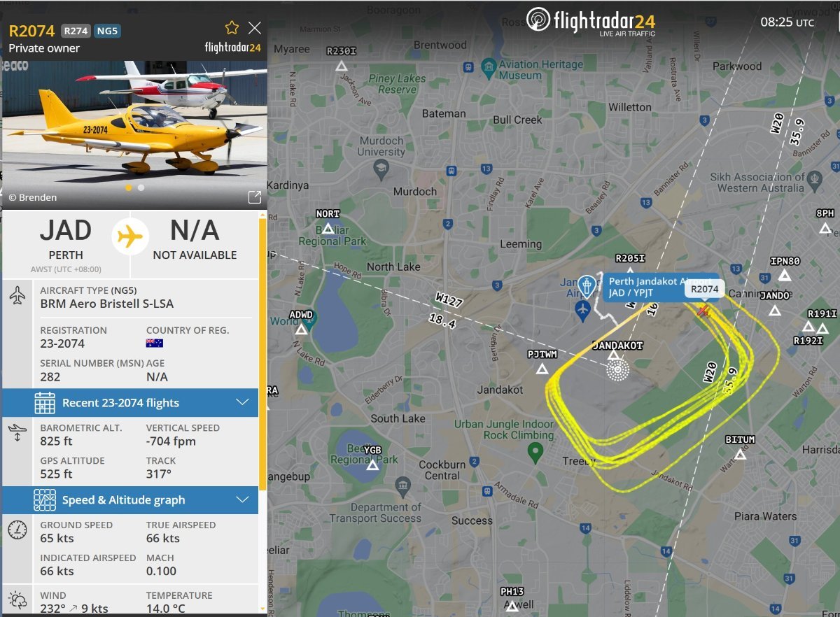
Task: Select the R2074 aircraft marker on map
Action: tap(703, 311)
